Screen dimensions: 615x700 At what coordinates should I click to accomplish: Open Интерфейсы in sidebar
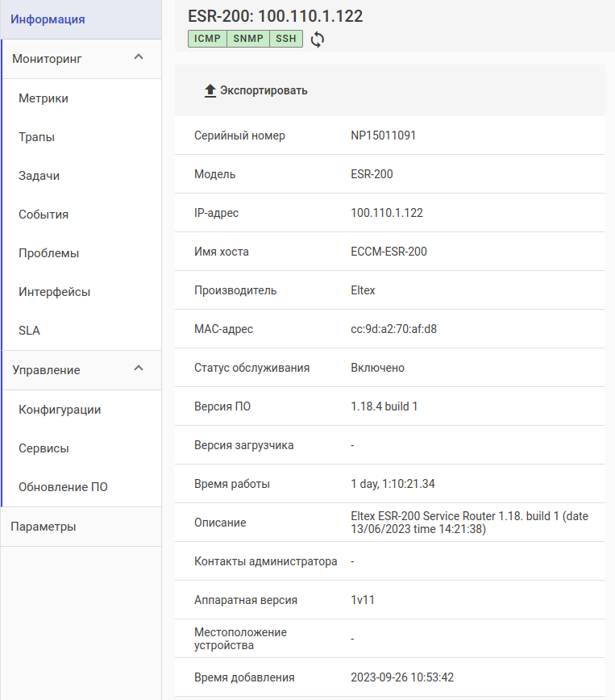55,292
